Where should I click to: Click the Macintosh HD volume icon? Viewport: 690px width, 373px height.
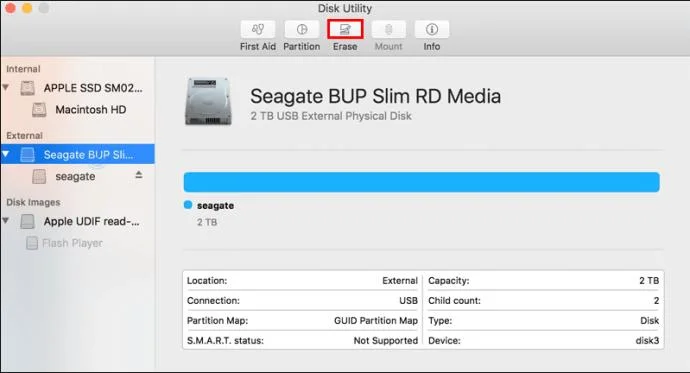39,110
